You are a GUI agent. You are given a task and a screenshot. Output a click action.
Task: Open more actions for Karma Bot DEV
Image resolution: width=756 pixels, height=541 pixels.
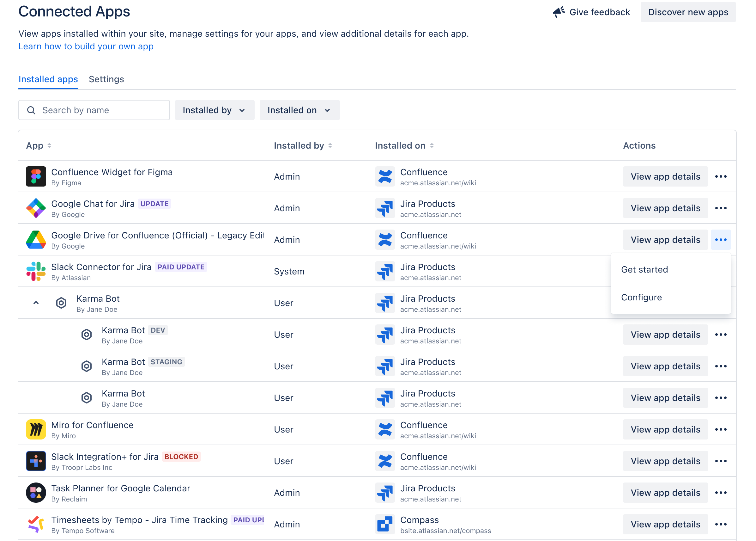[x=721, y=335]
